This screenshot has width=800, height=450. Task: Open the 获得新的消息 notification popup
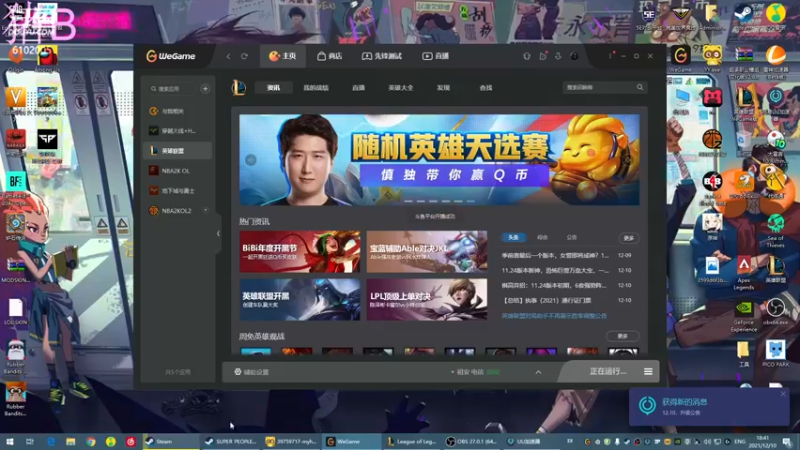coord(709,407)
